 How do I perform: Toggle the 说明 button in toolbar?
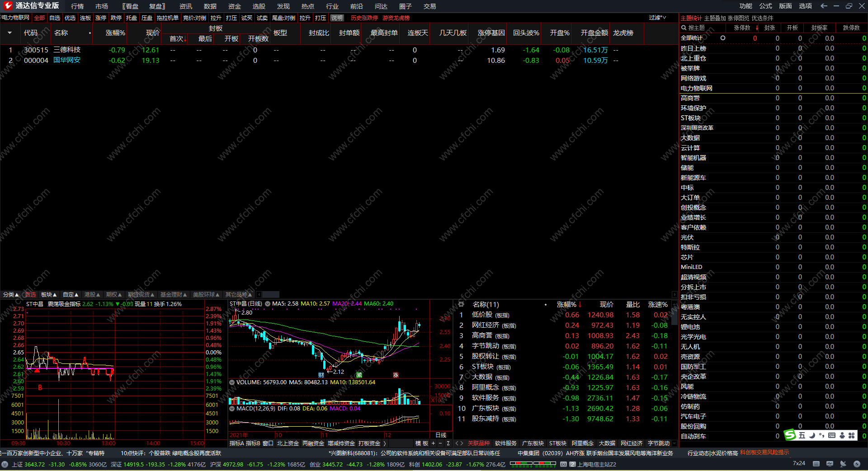(x=337, y=18)
